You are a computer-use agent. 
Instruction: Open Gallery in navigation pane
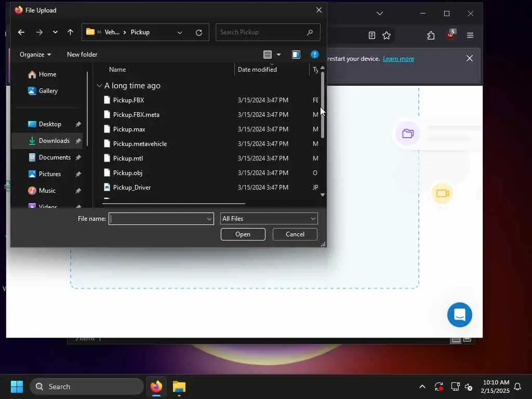[43, 91]
